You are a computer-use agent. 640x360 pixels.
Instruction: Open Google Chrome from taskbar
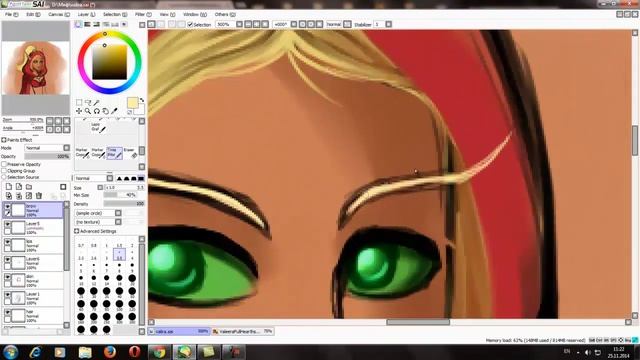(159, 352)
